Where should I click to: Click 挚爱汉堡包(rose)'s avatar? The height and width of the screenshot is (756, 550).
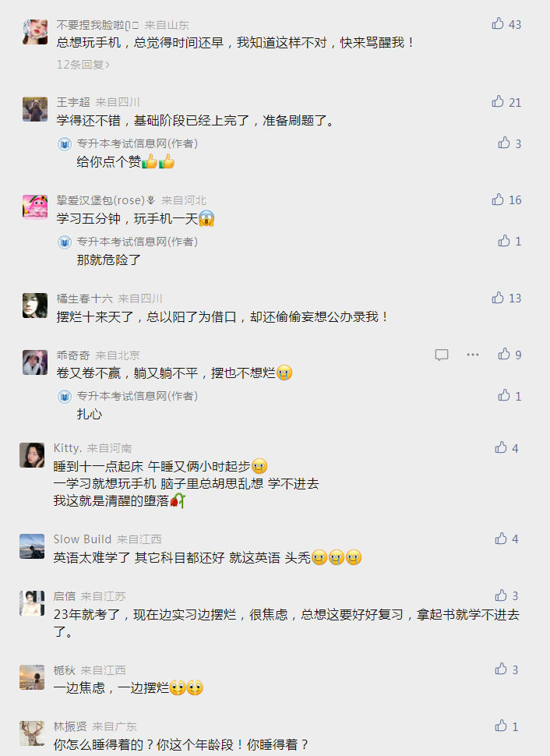click(34, 207)
